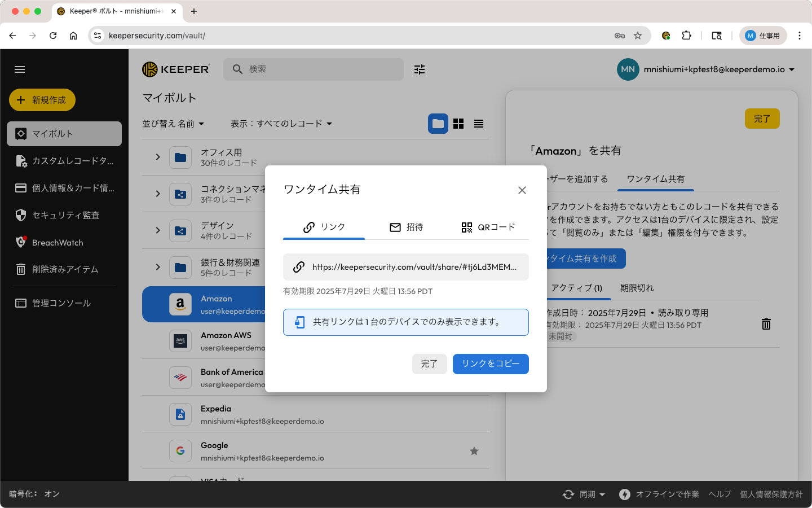Close the ワンタイム共有 dialog with X
The height and width of the screenshot is (508, 812).
[x=522, y=190]
